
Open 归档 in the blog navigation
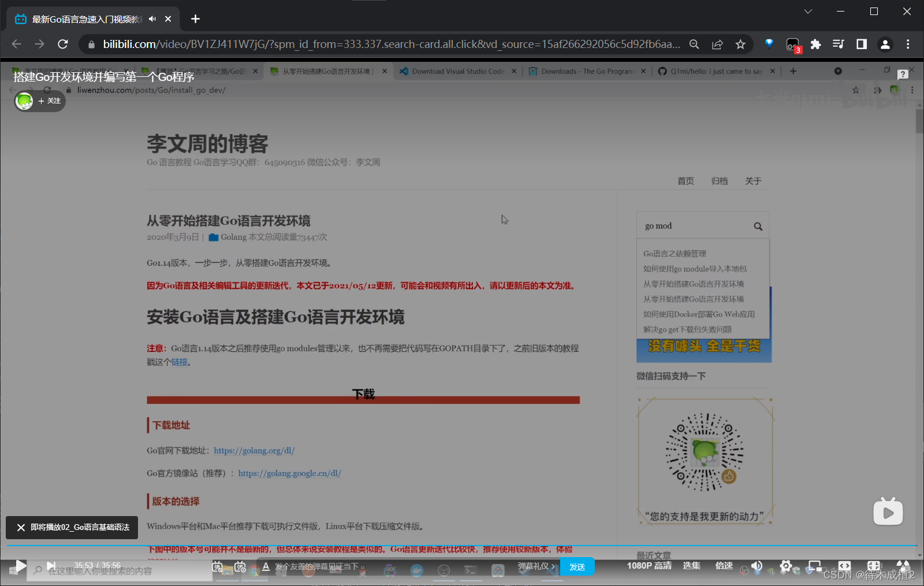click(x=720, y=181)
